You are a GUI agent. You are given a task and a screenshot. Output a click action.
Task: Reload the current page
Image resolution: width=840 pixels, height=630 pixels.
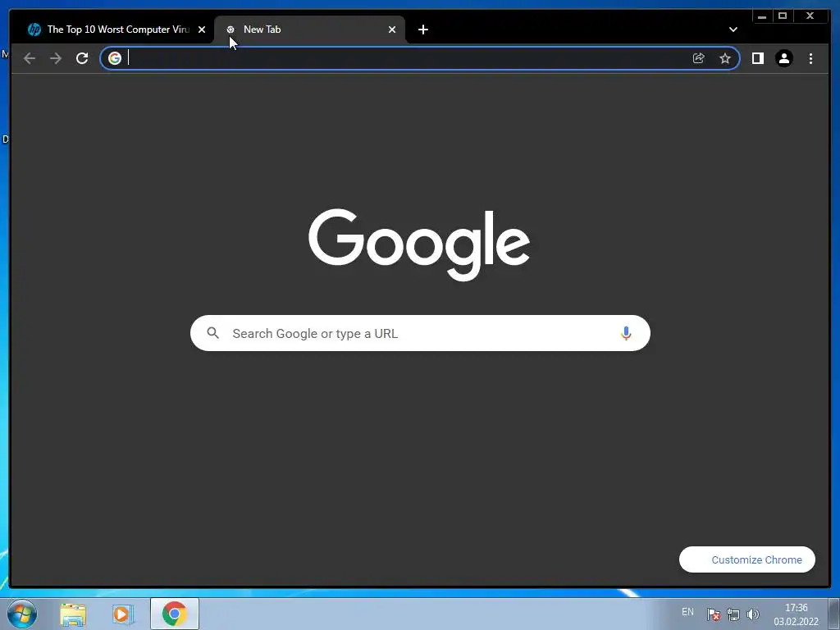coord(82,58)
